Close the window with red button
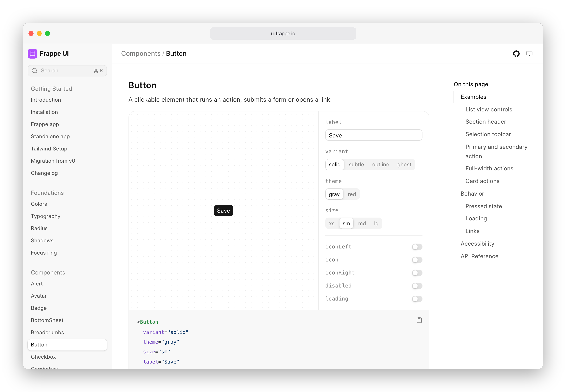The height and width of the screenshot is (392, 566). (x=31, y=33)
